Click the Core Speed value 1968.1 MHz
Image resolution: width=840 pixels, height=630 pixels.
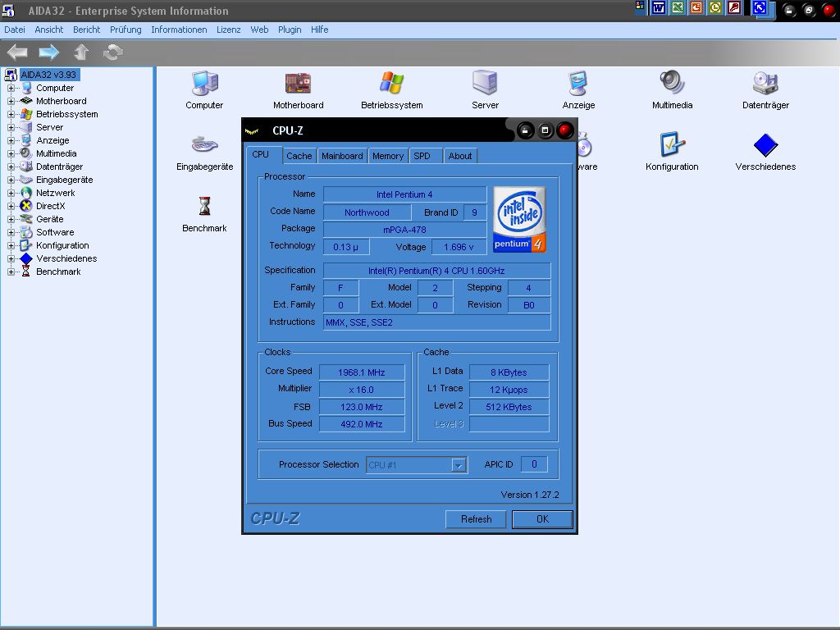coord(362,372)
